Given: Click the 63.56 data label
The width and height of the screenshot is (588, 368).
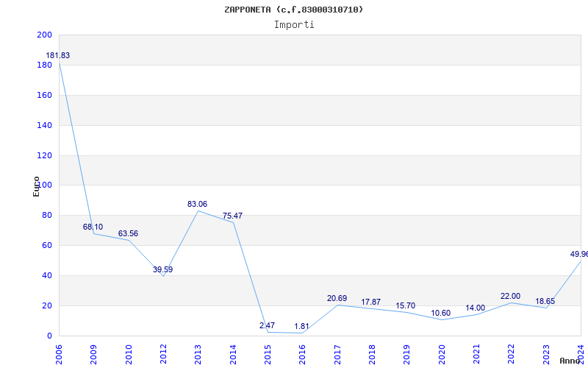Looking at the screenshot, I should click(x=128, y=234).
